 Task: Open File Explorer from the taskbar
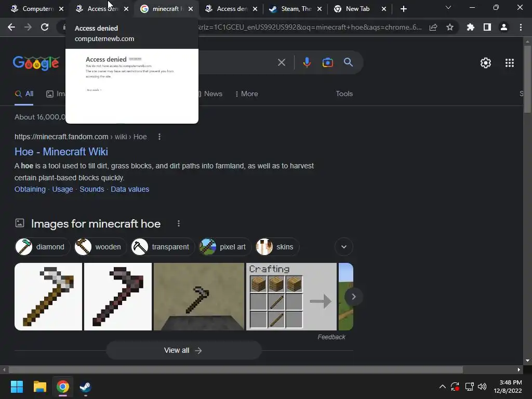click(39, 387)
